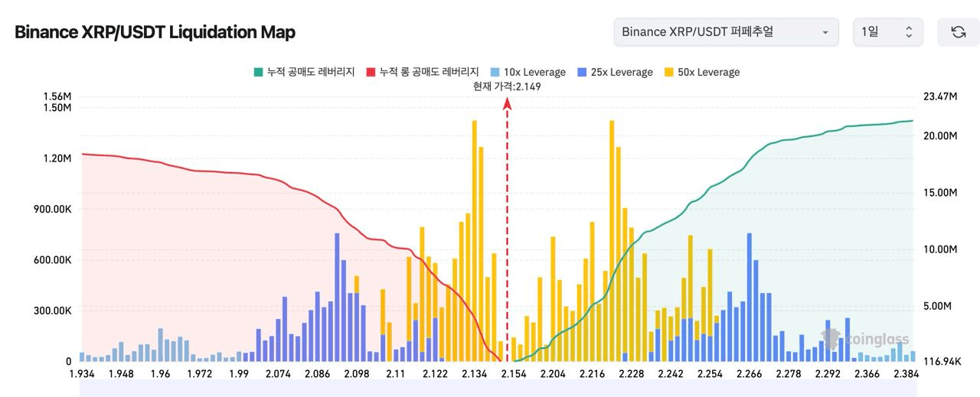Screen dimensions: 980x397
Task: Toggle the 누적 공매도 레버리지 legend series
Action: (304, 72)
